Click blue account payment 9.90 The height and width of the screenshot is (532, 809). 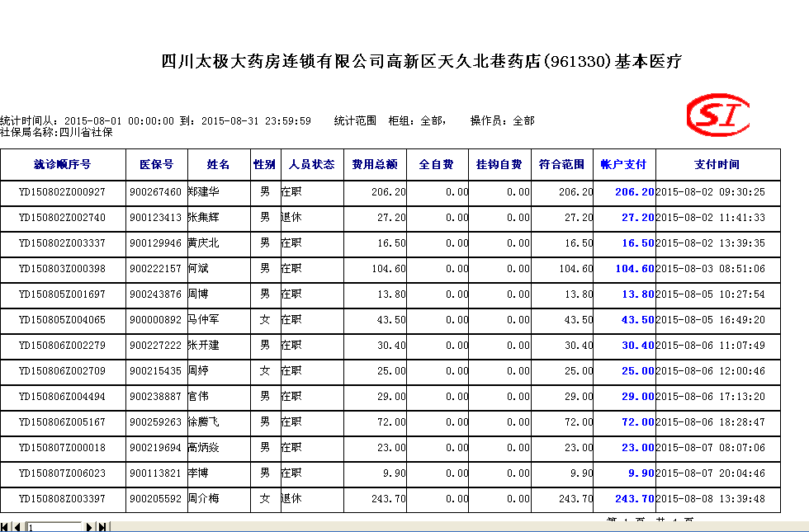(641, 473)
